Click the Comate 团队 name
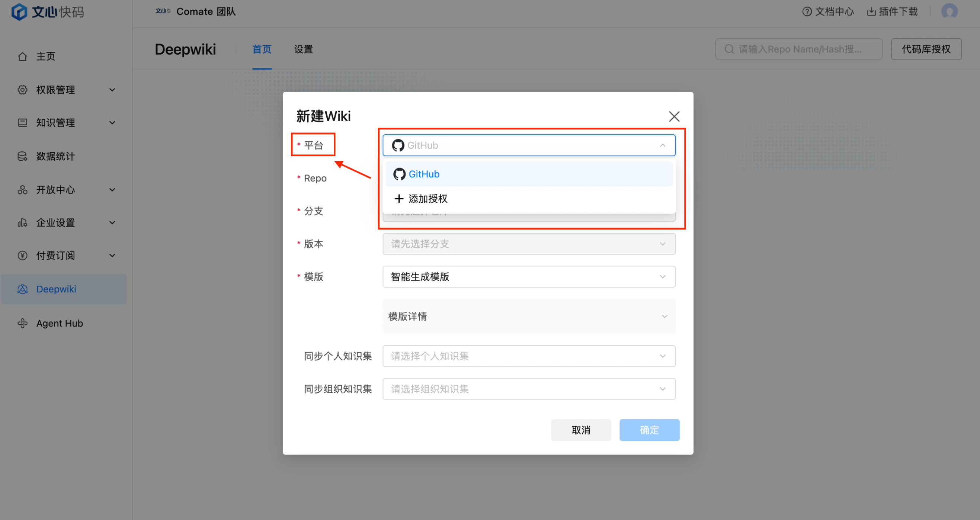980x520 pixels. click(206, 12)
